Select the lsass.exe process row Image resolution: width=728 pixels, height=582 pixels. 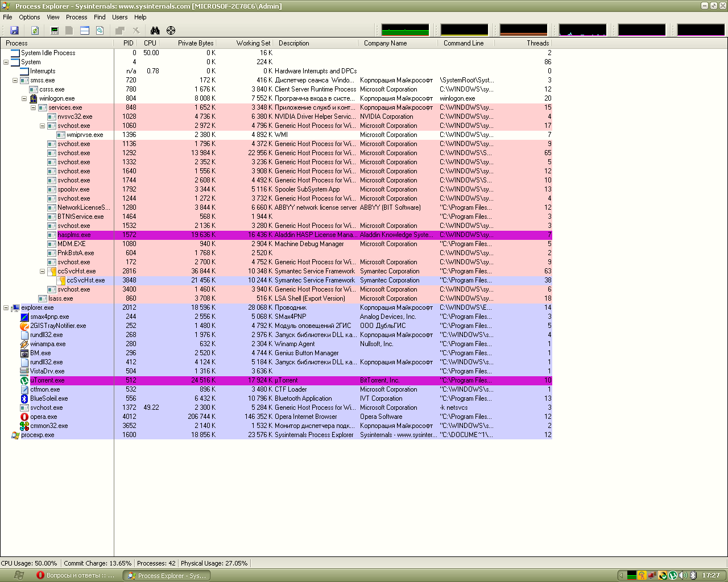point(276,298)
